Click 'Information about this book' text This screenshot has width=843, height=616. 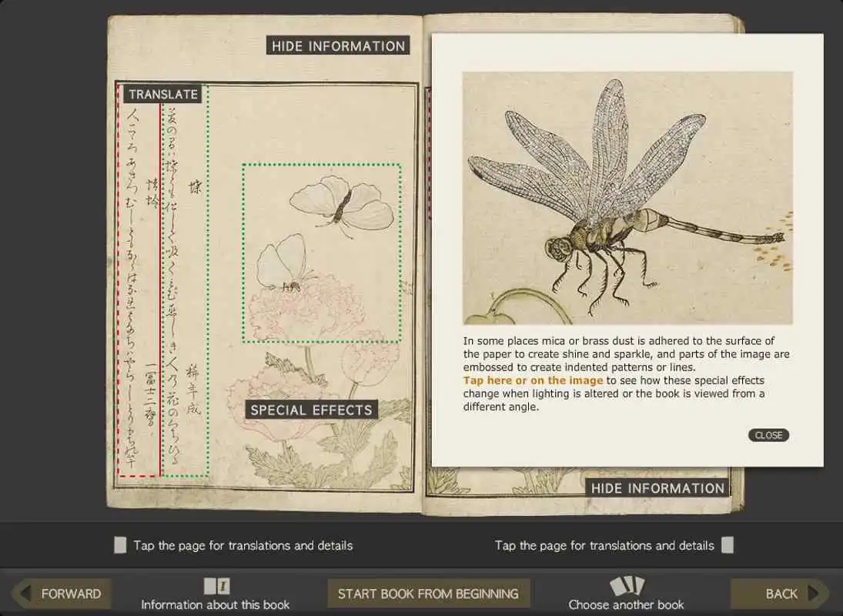tap(215, 604)
